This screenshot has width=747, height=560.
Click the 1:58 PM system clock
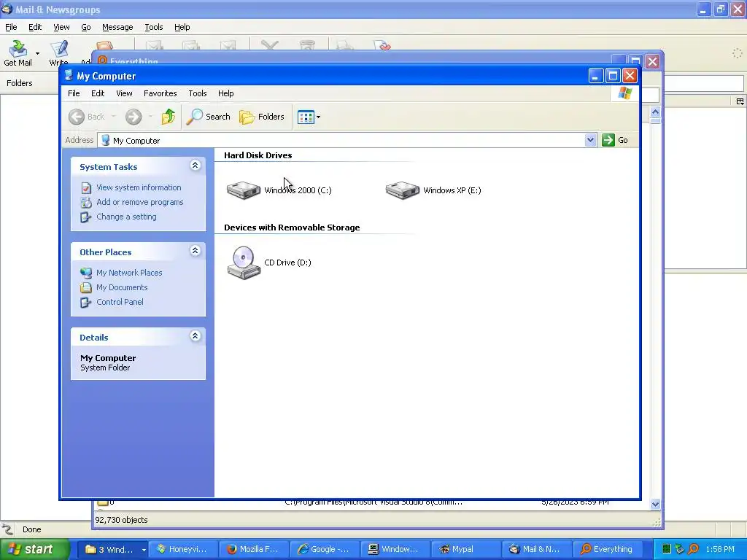point(720,549)
